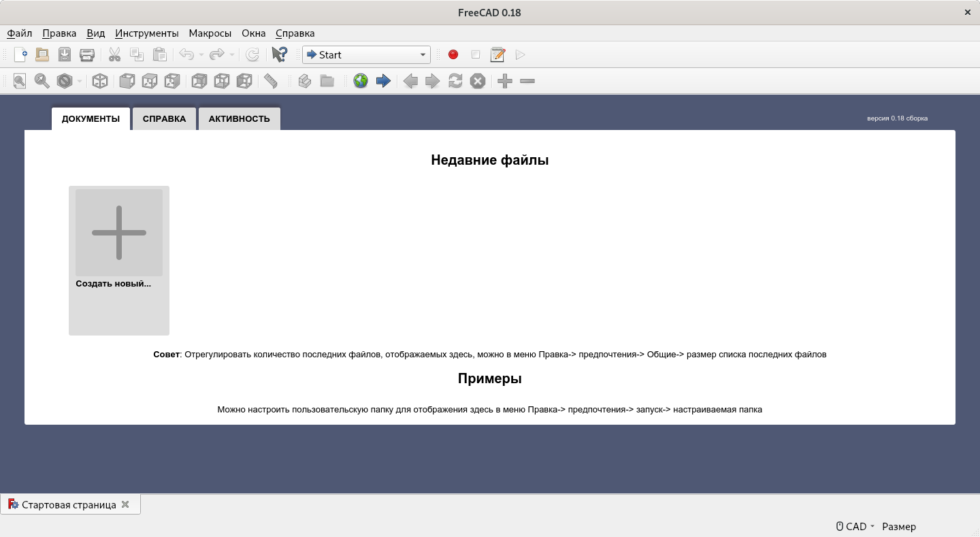The height and width of the screenshot is (537, 980).
Task: Close the Стартовая страница tab
Action: click(x=125, y=504)
